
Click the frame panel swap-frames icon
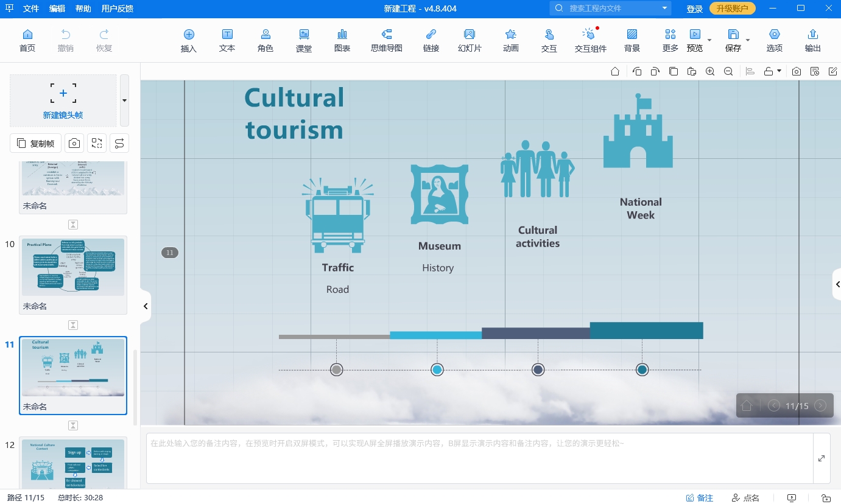click(x=97, y=143)
